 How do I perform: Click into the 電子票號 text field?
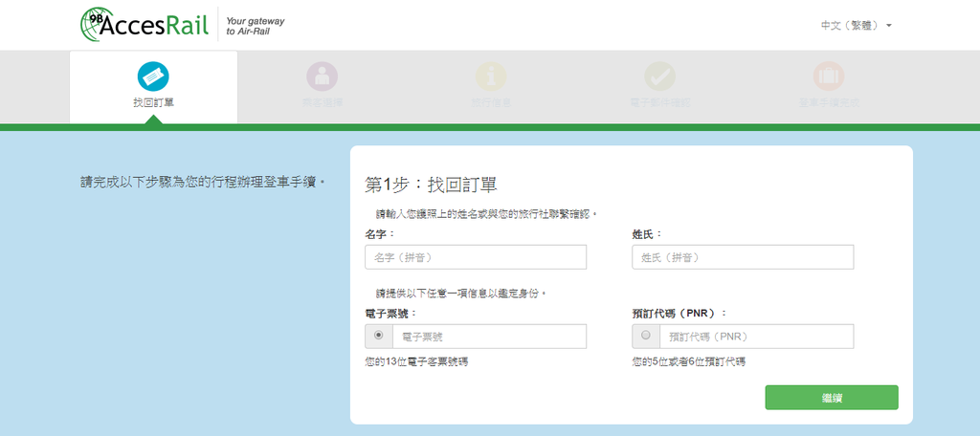point(489,336)
